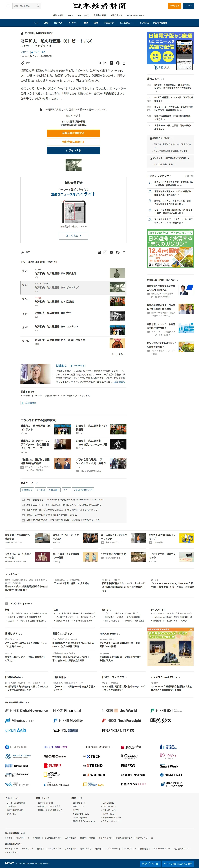Email icon above the series list
Image resolution: width=199 pixels, height=868 pixels.
pos(99,252)
